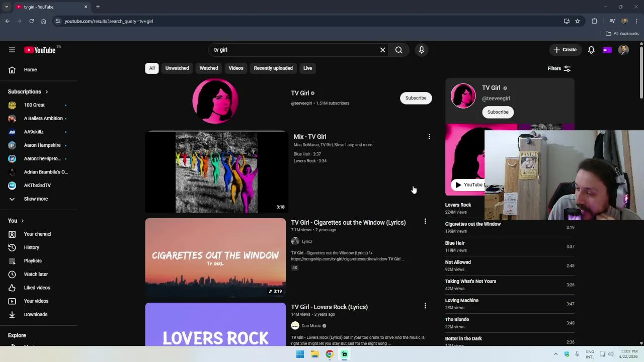Open the Lyricz channel link
The width and height of the screenshot is (644, 362).
tap(307, 242)
